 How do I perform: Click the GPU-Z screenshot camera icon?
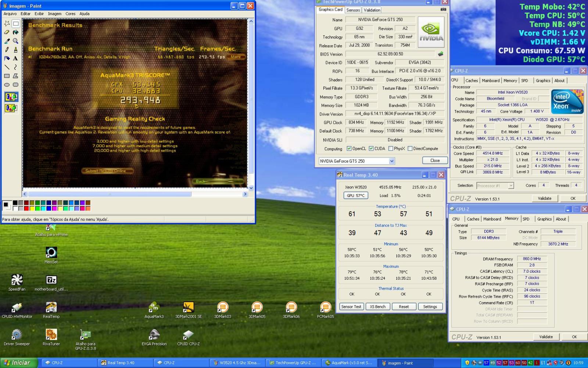click(x=443, y=10)
